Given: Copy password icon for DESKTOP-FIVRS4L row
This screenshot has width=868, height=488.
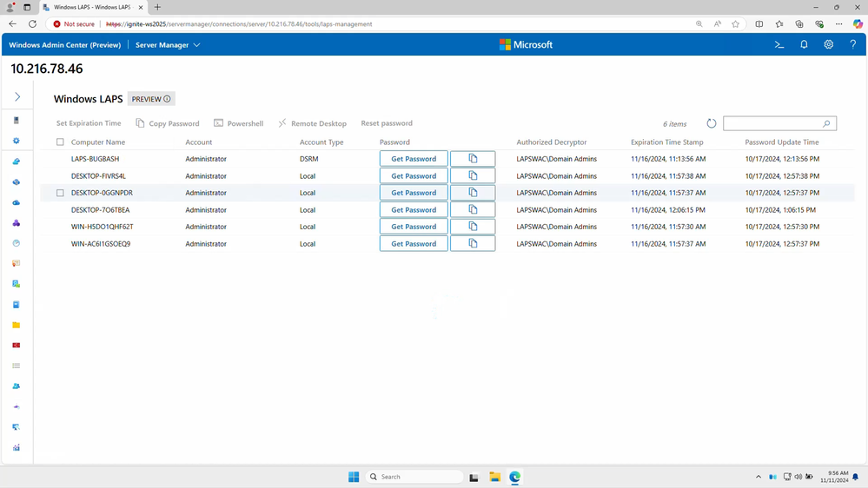Looking at the screenshot, I should tap(473, 176).
